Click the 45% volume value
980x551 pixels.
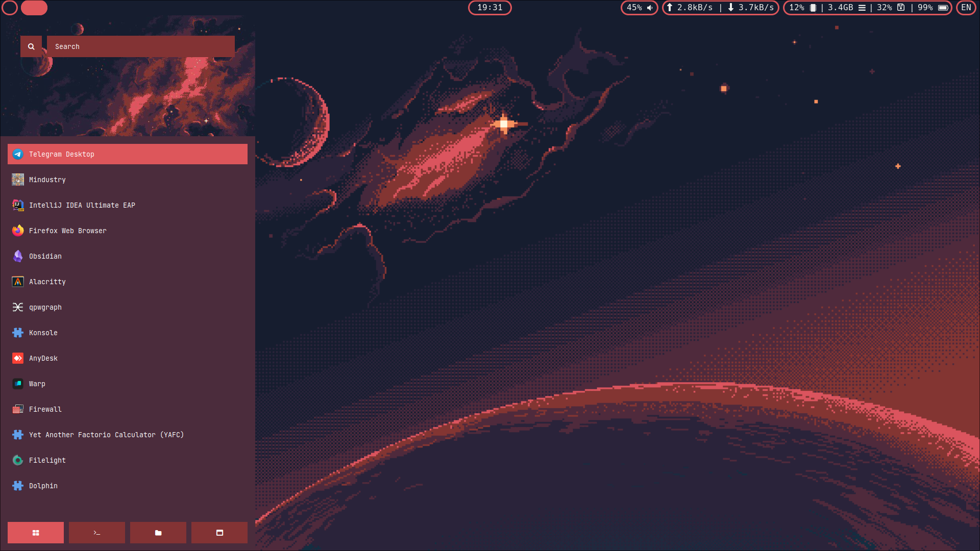[634, 8]
